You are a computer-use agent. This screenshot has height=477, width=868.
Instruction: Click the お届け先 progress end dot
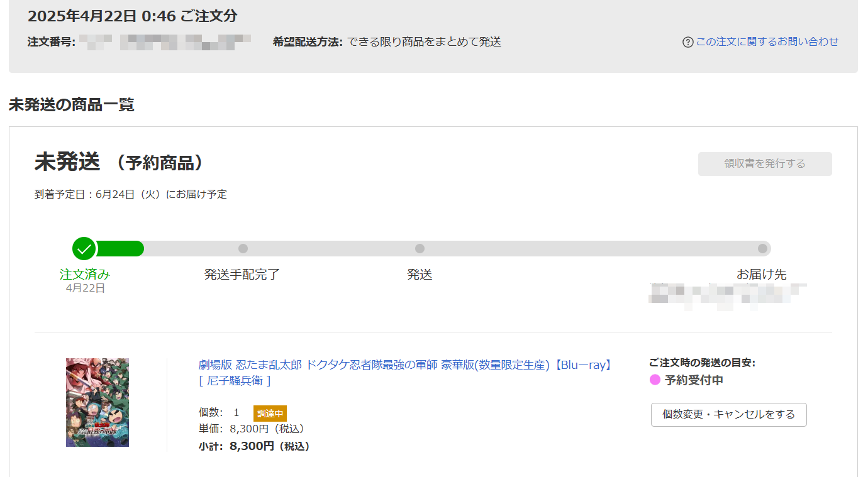762,249
